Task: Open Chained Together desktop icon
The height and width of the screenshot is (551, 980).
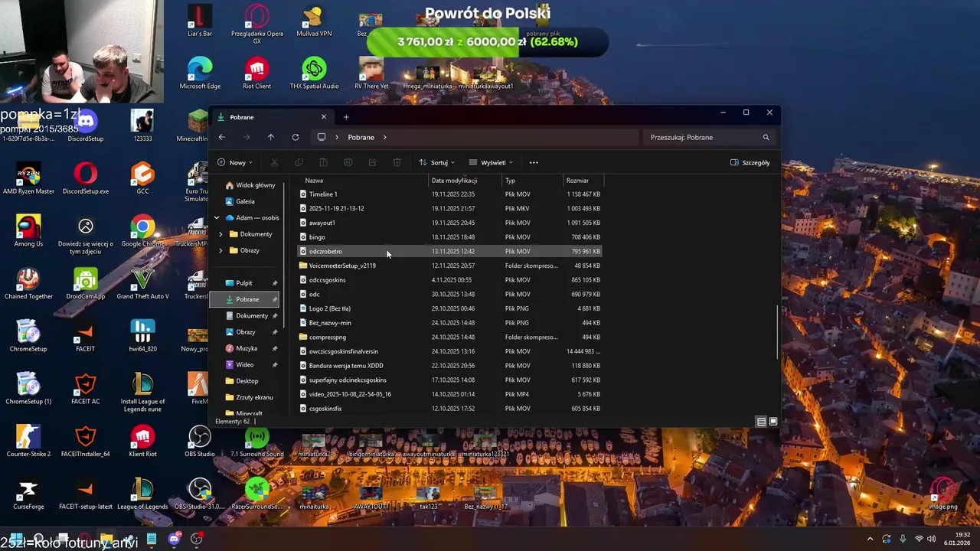Action: pyautogui.click(x=28, y=284)
